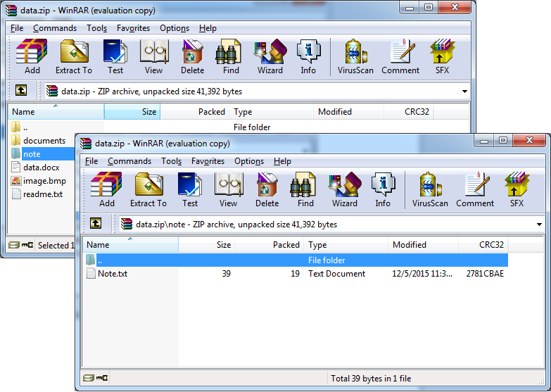Click Test icon in front window toolbar
Image resolution: width=551 pixels, height=392 pixels.
190,189
